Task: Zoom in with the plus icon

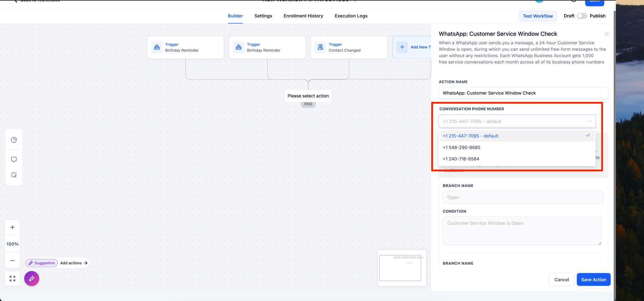Action: [12, 227]
